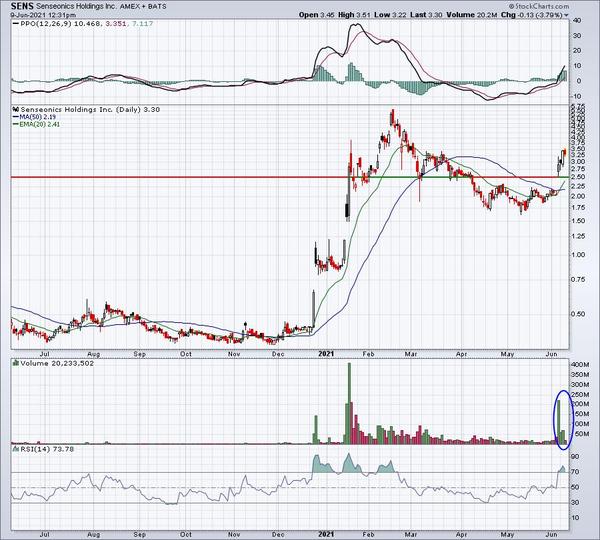The height and width of the screenshot is (540, 600).
Task: Click the RSI 70 overbought level label
Action: click(578, 472)
